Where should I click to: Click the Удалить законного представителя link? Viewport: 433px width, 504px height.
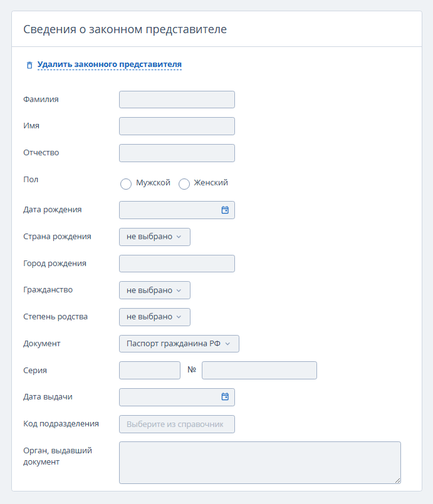point(110,64)
